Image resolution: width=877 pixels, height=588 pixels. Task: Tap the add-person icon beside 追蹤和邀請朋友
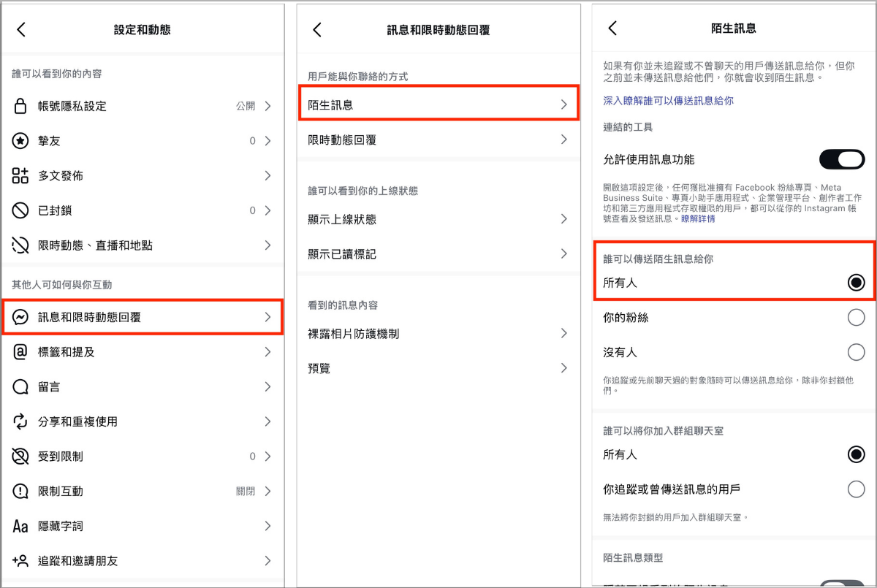(x=20, y=561)
